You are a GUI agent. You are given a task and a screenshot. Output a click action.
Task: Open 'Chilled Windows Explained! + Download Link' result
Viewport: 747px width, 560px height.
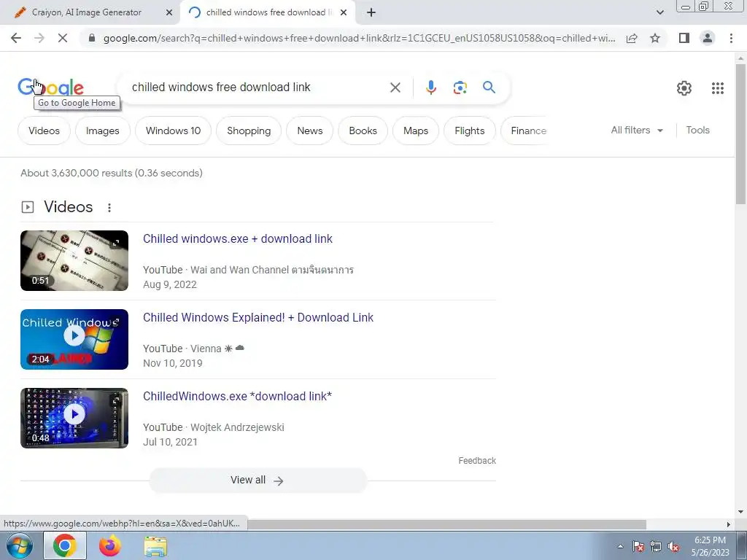coord(258,317)
